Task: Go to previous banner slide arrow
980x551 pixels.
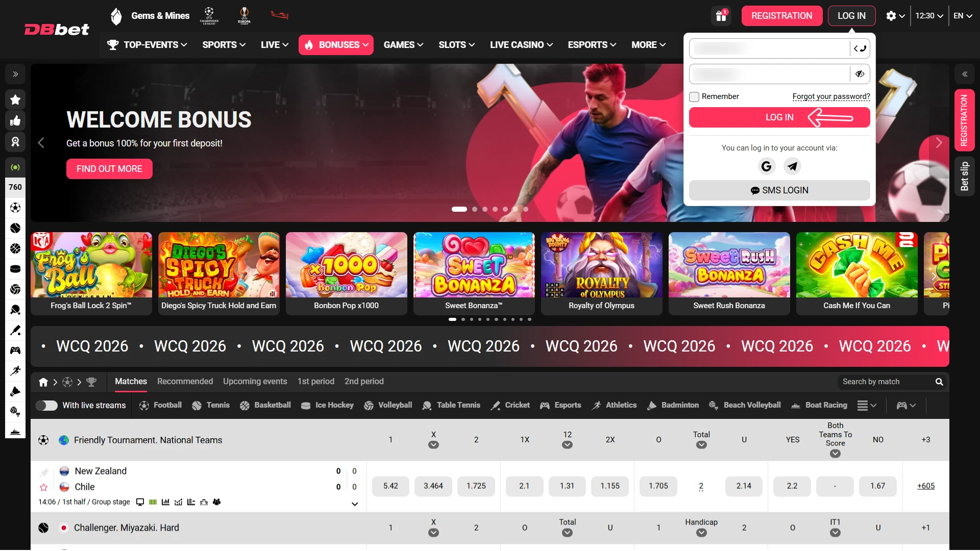Action: coord(41,143)
